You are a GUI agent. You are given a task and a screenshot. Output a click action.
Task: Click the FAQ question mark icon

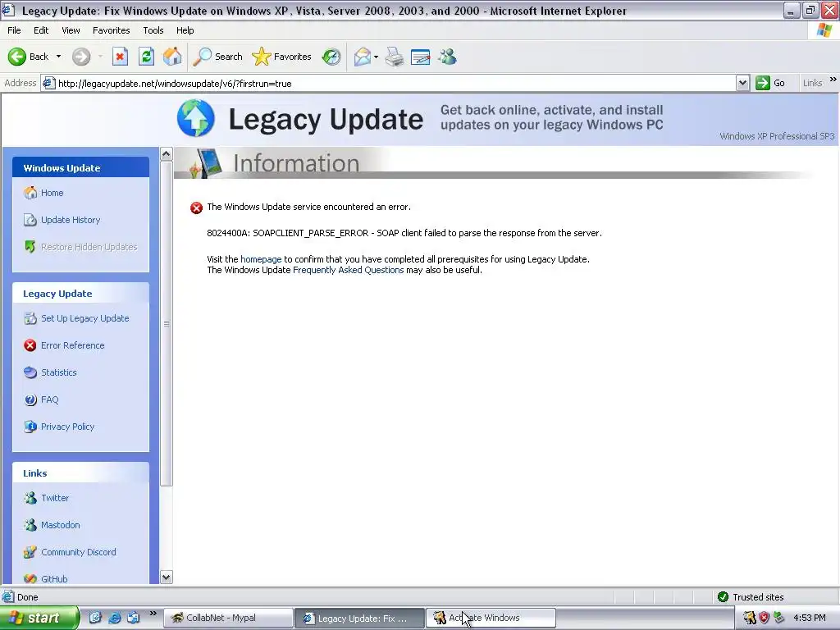click(30, 399)
